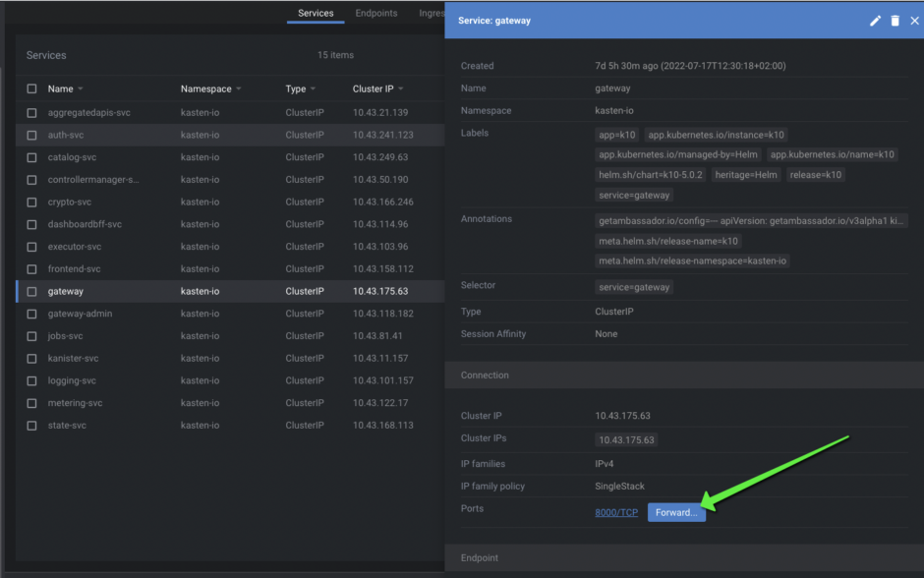Viewport: 924px width, 578px height.
Task: Click the sort arrow next to Type column
Action: coord(314,89)
